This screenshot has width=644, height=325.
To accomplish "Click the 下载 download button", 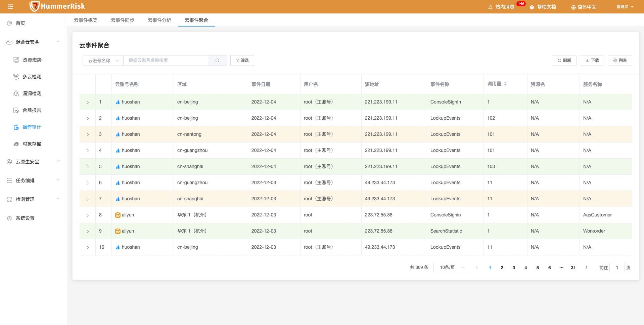I will coord(592,60).
